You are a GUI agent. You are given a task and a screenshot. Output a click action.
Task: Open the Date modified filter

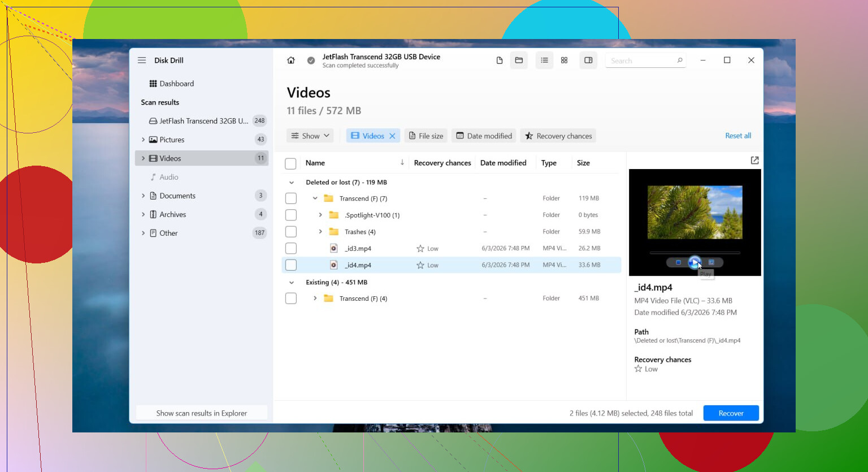(484, 136)
